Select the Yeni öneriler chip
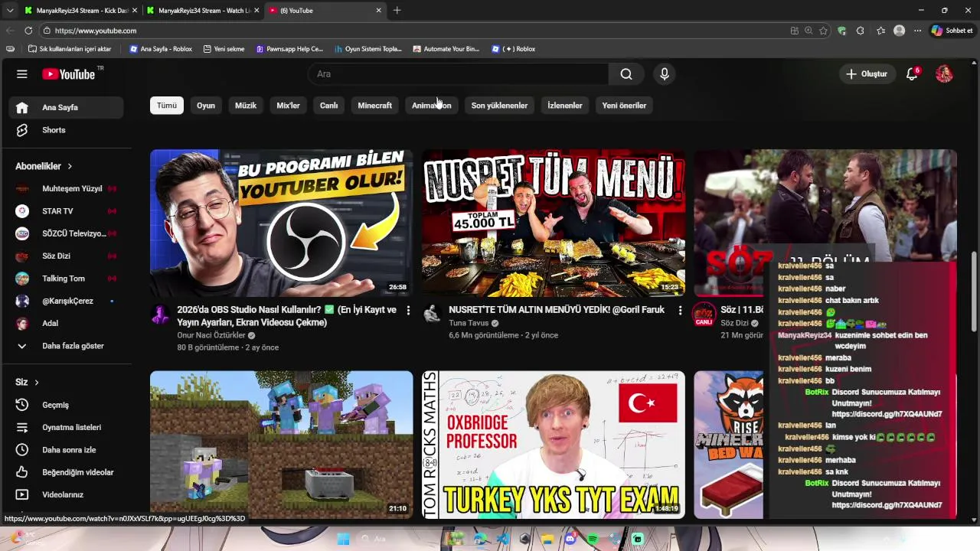980x551 pixels. click(x=624, y=106)
